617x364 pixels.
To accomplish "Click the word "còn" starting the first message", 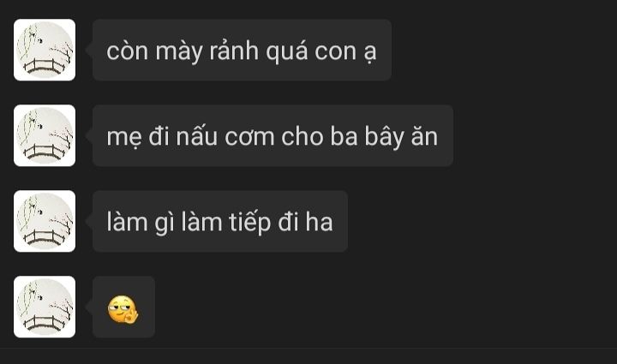I will point(127,51).
